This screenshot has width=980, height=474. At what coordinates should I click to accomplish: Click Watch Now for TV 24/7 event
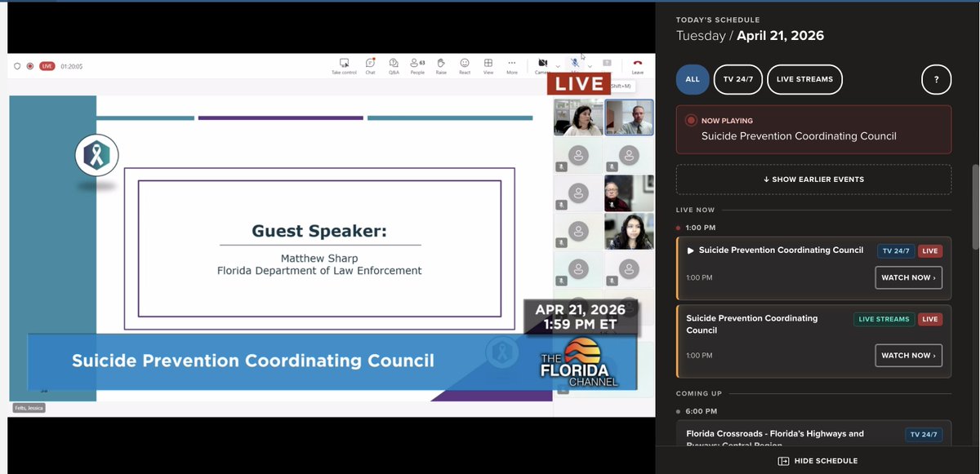pyautogui.click(x=908, y=277)
